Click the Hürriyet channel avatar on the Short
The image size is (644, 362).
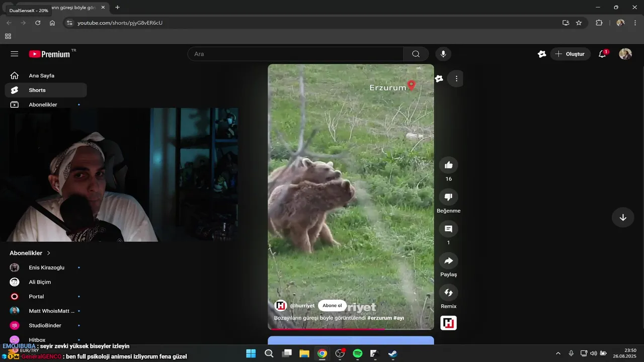[280, 306]
